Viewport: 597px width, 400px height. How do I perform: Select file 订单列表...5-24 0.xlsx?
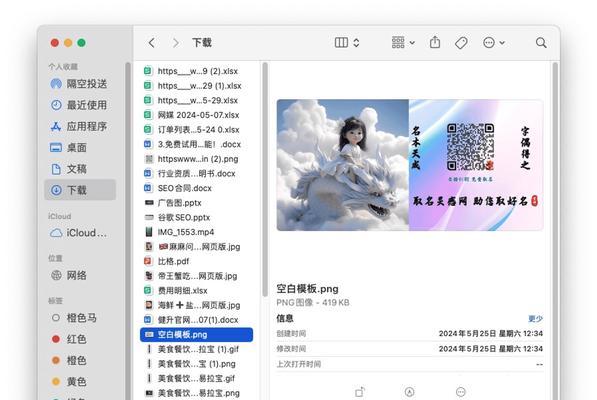[x=196, y=130]
